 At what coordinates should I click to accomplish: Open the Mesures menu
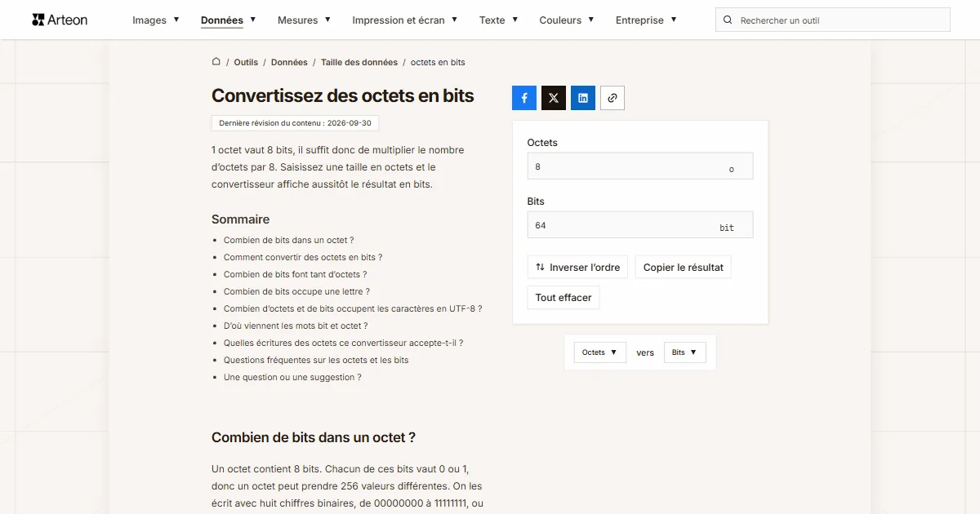tap(304, 20)
